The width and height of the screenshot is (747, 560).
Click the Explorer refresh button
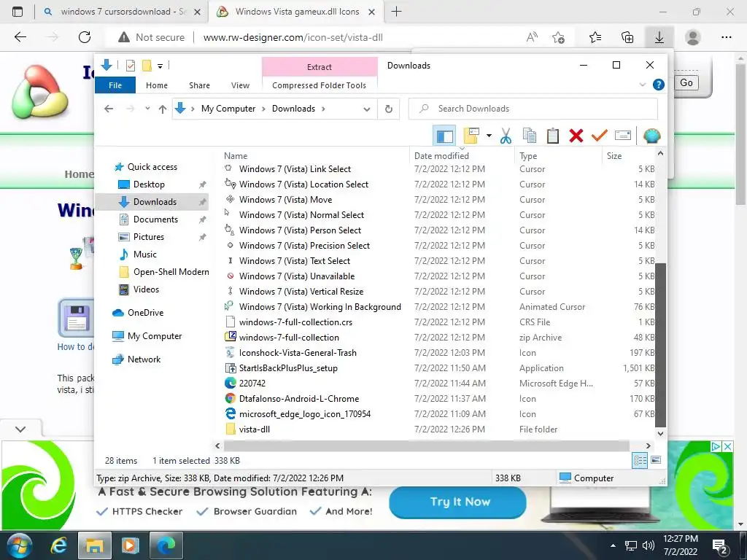coord(389,109)
